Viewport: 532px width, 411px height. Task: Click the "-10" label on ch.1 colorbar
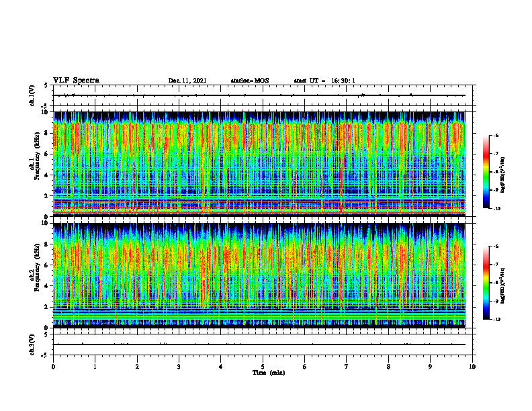[x=497, y=209]
